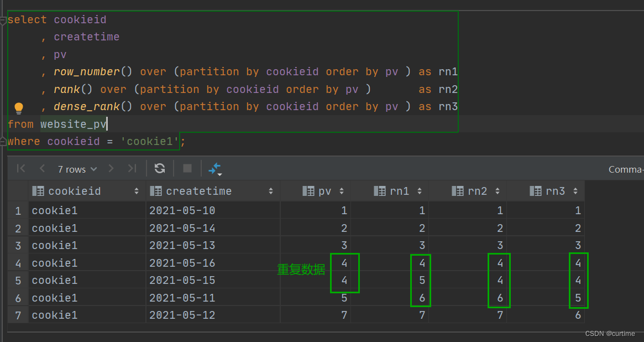Select row number 1 in results
Screen dimensions: 644x342
pos(18,211)
